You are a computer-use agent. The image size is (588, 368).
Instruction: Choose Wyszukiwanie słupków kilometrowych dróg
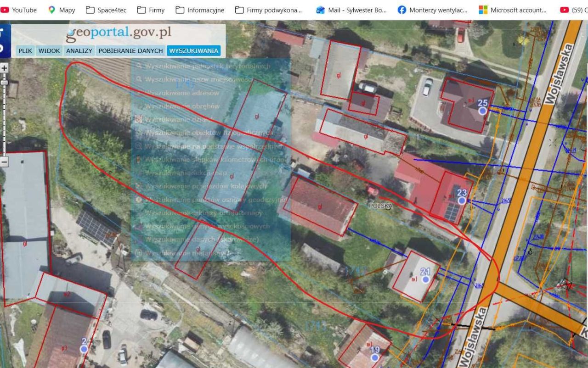pos(210,159)
